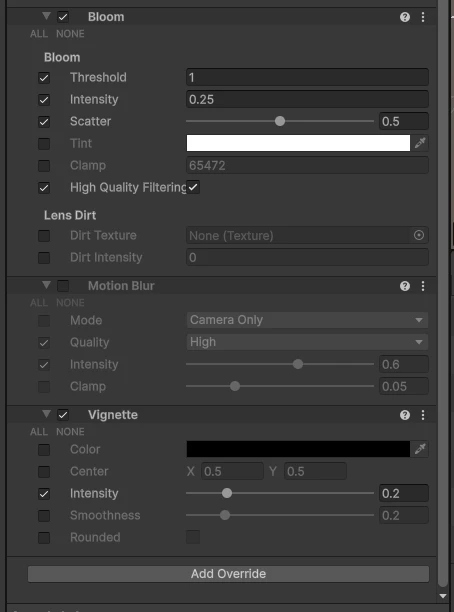Click the Bloom Intensity 0.25 field

[x=307, y=99]
